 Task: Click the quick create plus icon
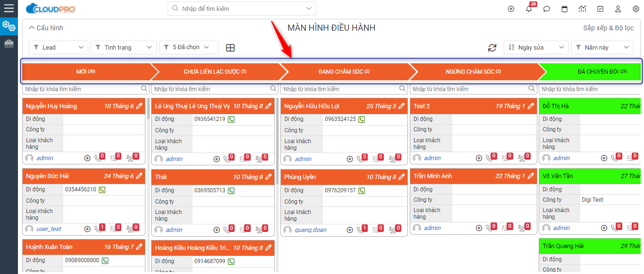pyautogui.click(x=511, y=9)
